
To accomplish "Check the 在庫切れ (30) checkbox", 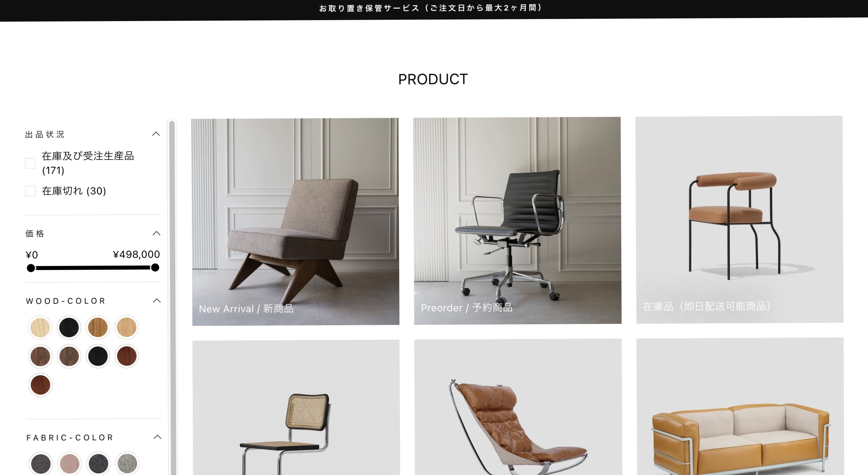I will (x=30, y=191).
